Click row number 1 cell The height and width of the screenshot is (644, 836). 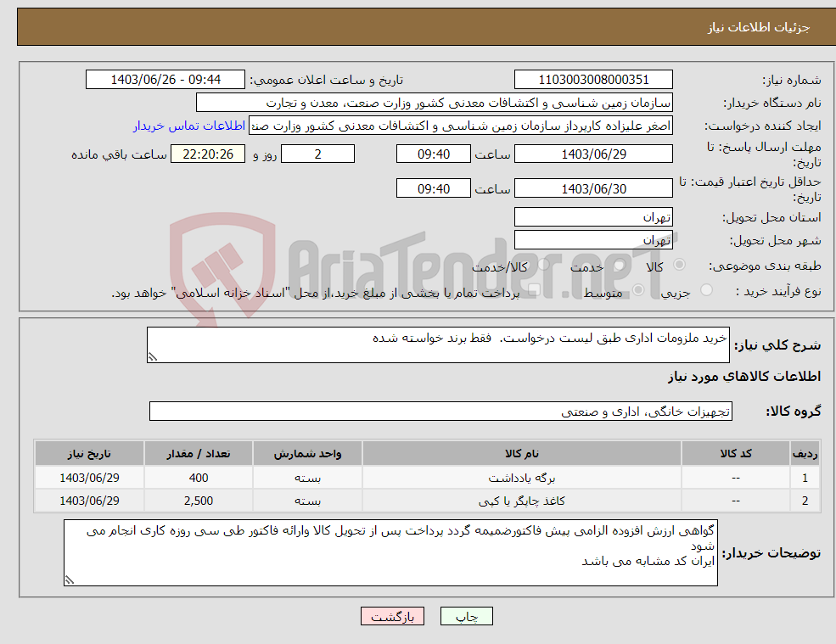tap(805, 478)
